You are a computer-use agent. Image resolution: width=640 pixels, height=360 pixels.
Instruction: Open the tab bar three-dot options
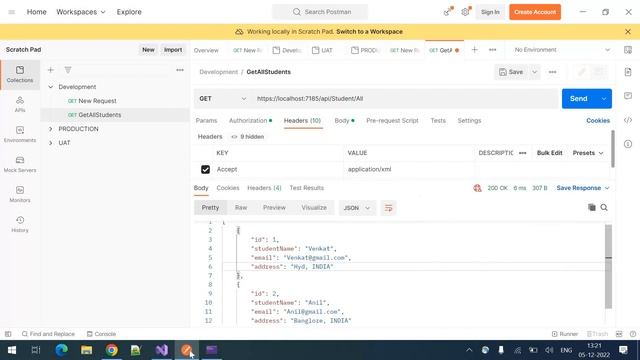coord(493,50)
